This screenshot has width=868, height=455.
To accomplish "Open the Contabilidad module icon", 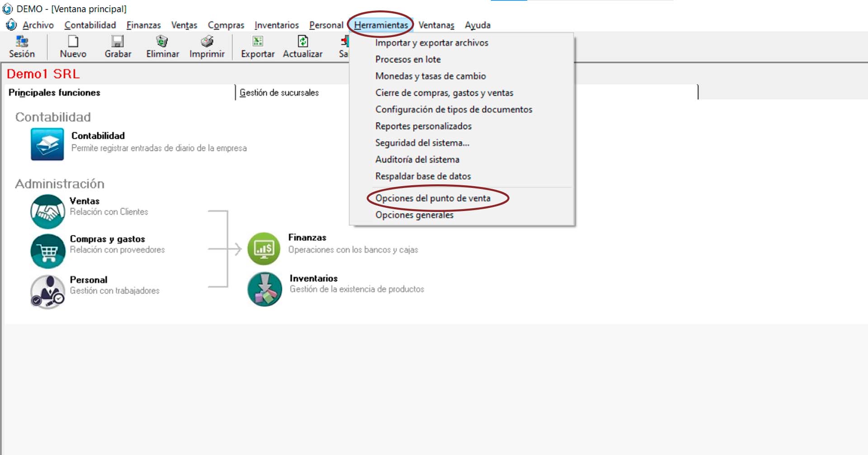I will point(47,144).
